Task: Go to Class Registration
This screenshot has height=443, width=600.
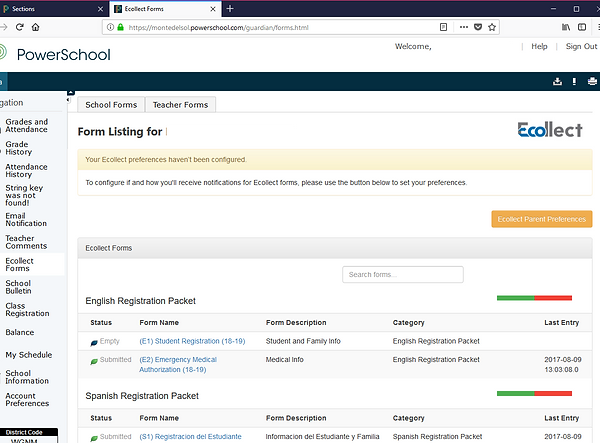Action: tap(27, 309)
